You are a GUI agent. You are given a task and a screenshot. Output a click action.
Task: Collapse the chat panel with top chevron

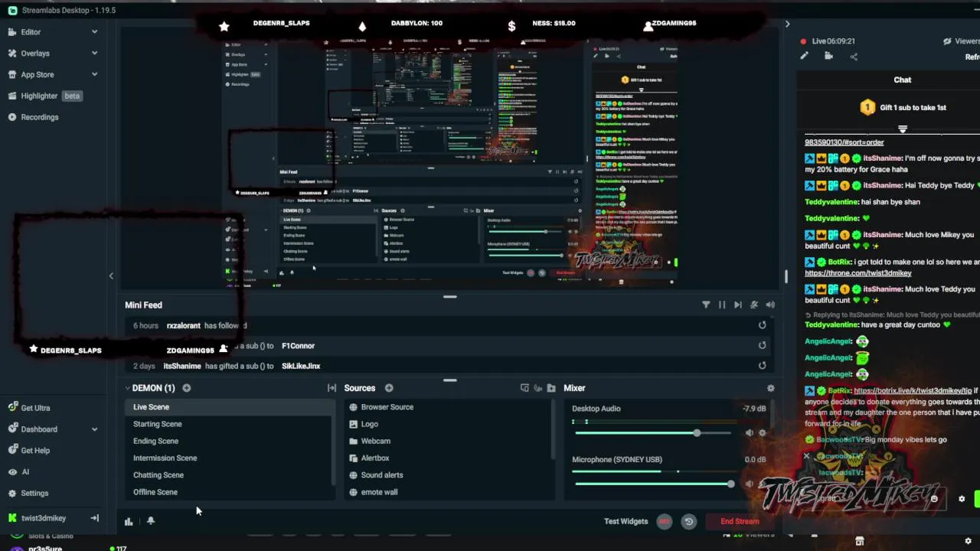(x=787, y=24)
